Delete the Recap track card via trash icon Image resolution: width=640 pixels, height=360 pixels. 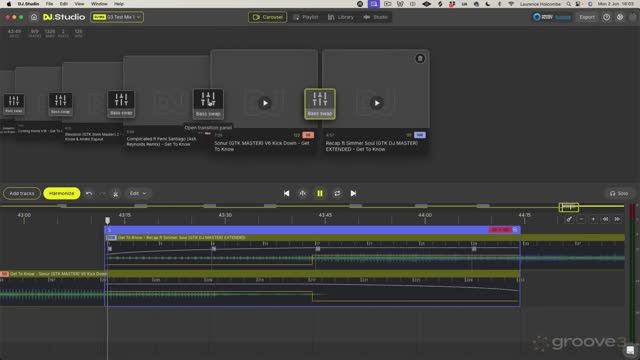420,58
